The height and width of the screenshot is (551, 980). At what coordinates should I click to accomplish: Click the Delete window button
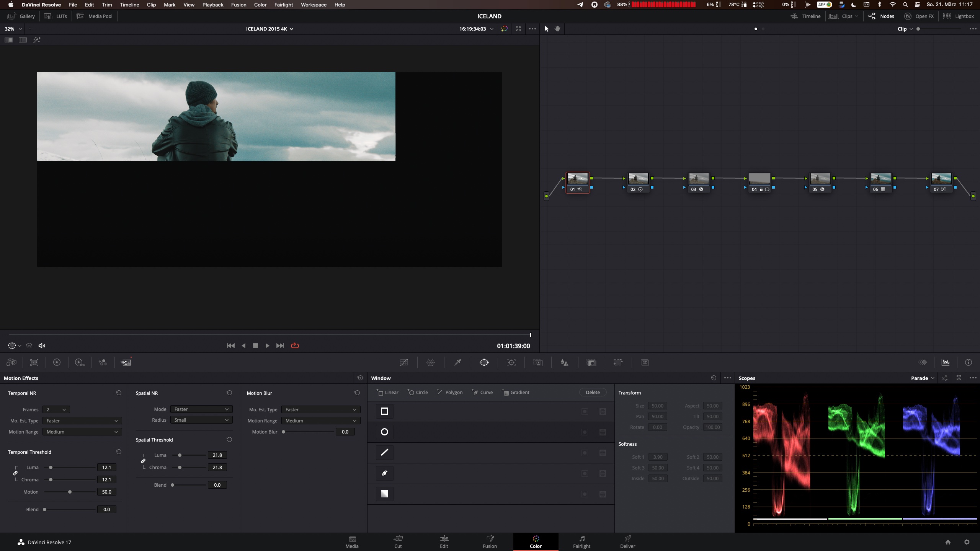(x=593, y=392)
